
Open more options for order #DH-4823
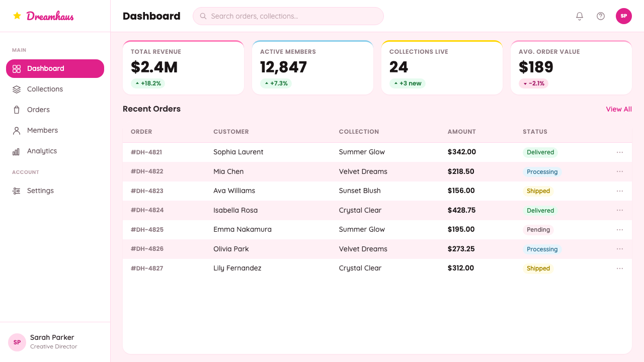(620, 191)
